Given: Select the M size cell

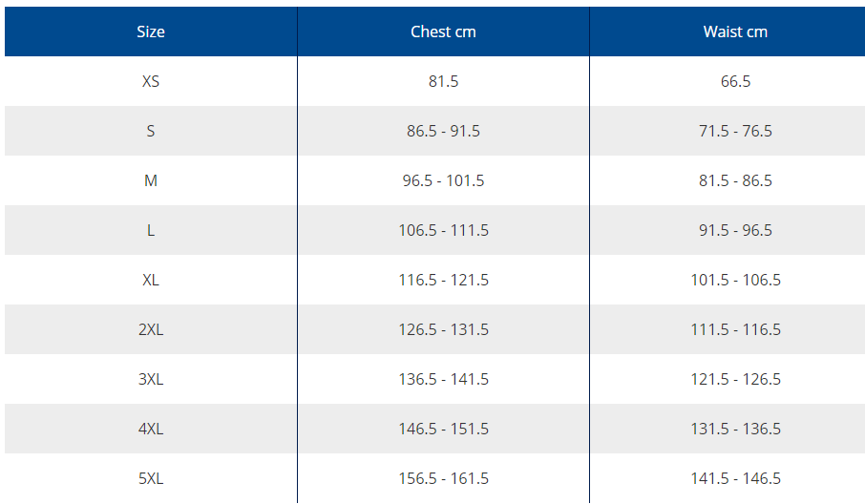Looking at the screenshot, I should (x=151, y=180).
